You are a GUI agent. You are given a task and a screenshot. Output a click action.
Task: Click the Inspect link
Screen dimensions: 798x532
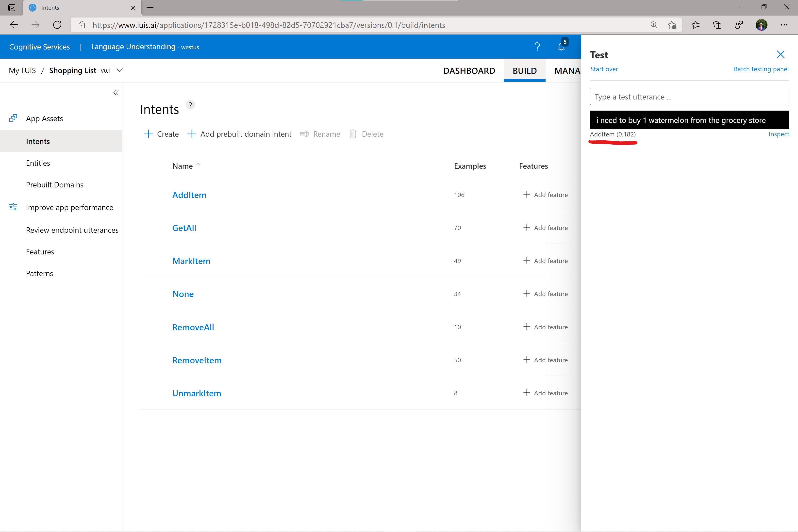778,134
